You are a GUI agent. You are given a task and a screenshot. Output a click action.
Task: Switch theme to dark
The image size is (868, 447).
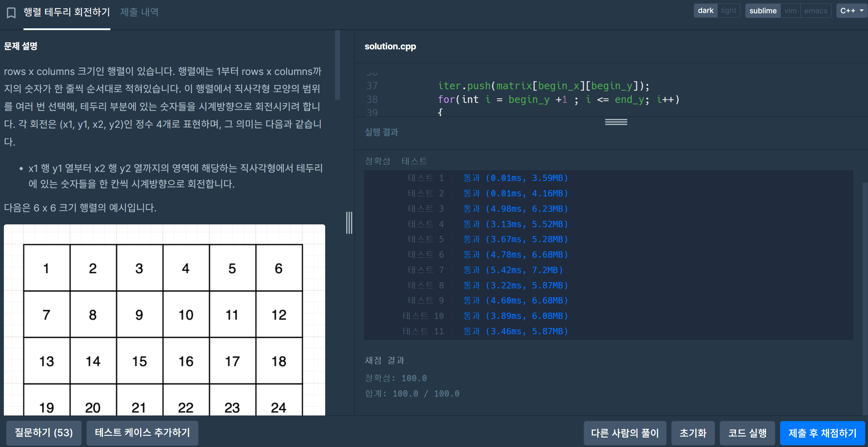(x=705, y=11)
